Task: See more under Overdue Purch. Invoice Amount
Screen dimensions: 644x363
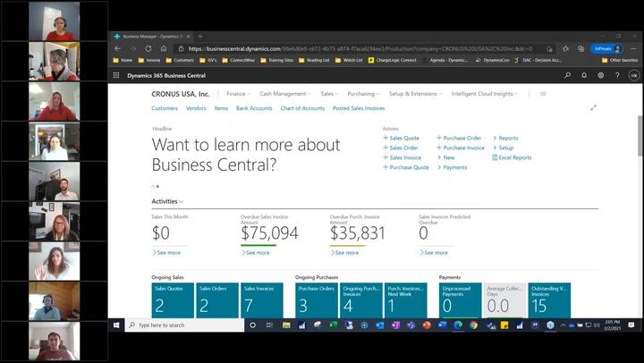Action: (x=344, y=253)
